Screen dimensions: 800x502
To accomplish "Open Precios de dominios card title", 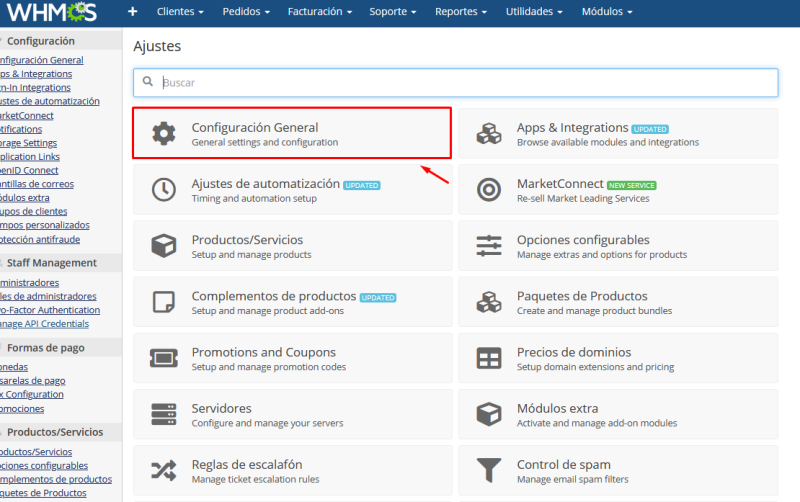I will click(x=574, y=352).
